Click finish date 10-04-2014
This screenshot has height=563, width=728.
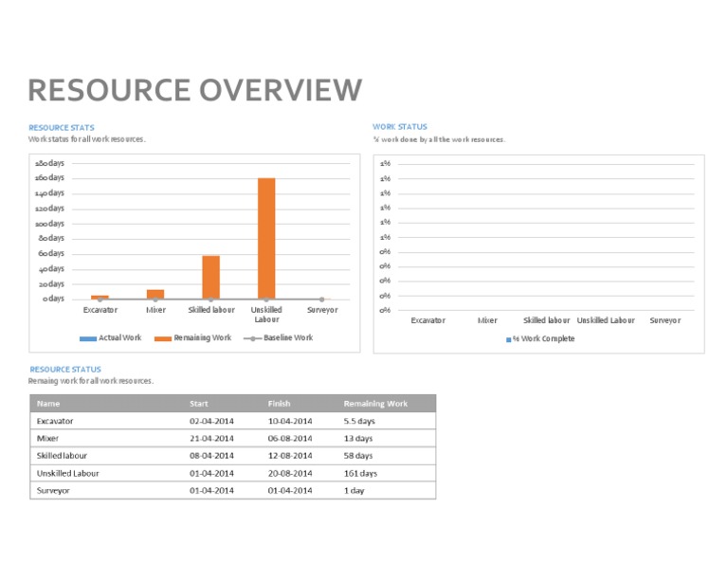[x=290, y=422]
